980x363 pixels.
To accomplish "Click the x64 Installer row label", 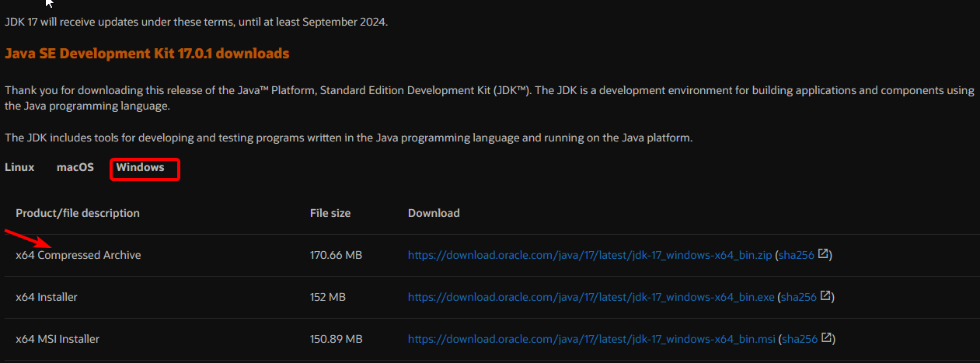I will pos(47,297).
